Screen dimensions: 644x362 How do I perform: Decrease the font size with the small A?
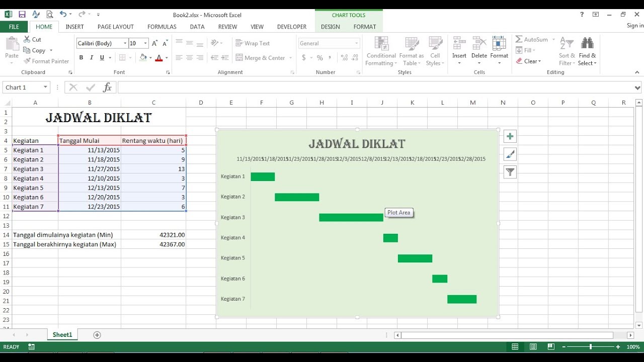tap(166, 43)
